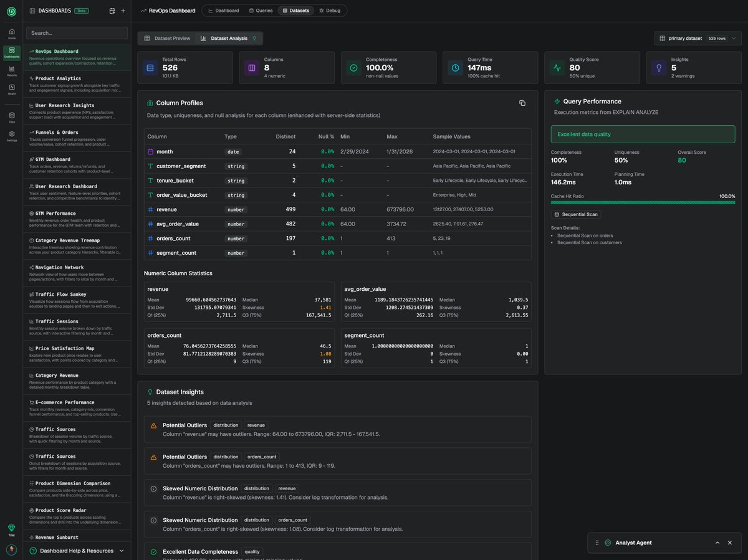Click the Completeness check icon
The width and height of the screenshot is (748, 560).
353,67
